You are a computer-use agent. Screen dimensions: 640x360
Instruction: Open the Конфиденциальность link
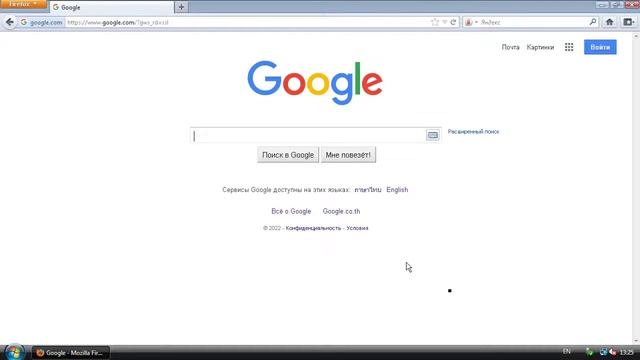click(313, 228)
